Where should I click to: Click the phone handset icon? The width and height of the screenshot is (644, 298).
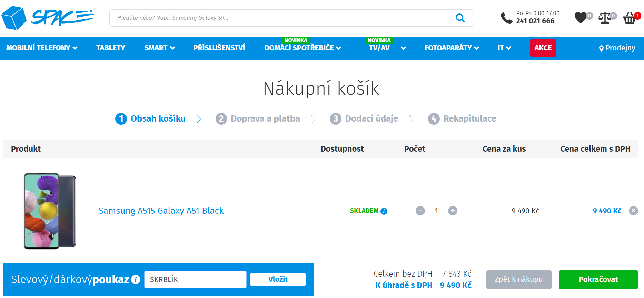[x=506, y=18]
